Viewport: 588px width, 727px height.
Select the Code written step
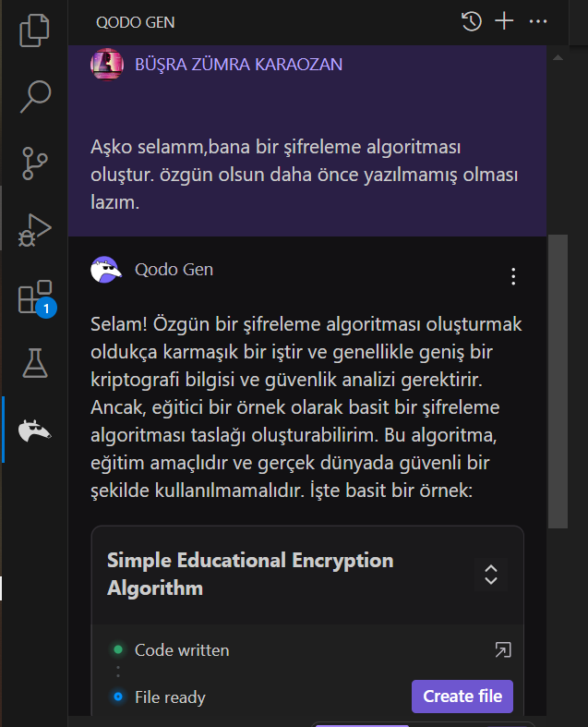point(182,650)
